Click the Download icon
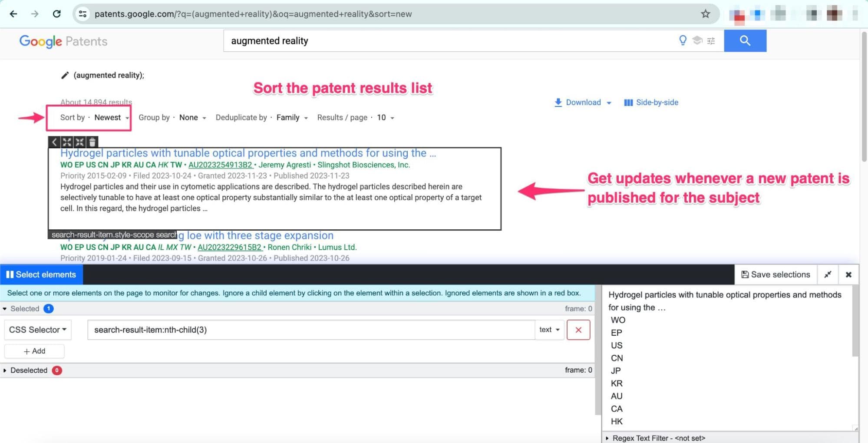The height and width of the screenshot is (443, 868). [558, 102]
